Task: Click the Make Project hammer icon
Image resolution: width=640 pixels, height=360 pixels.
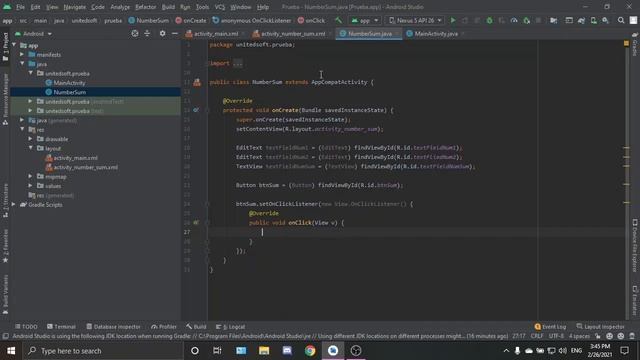Action: coord(338,20)
